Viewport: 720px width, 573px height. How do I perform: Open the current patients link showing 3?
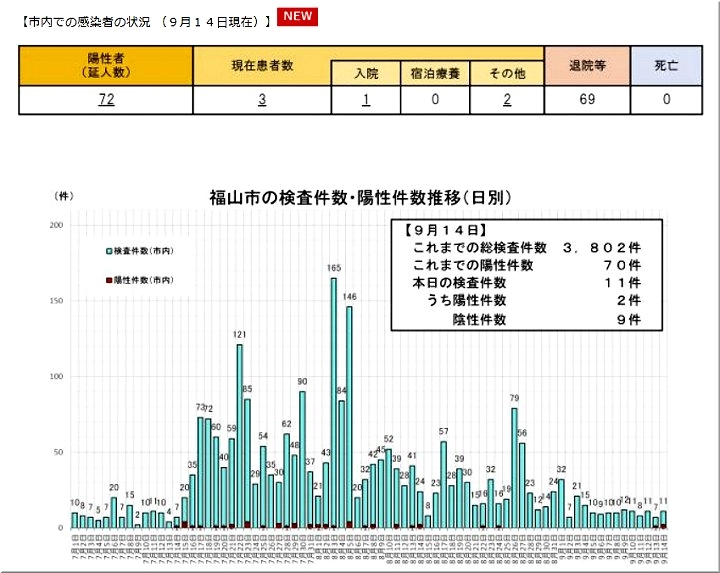point(262,100)
